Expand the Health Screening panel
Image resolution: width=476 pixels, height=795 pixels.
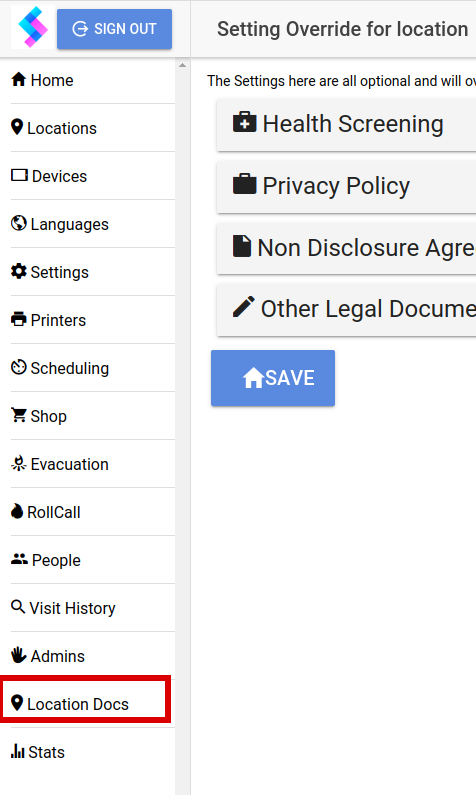coord(346,124)
